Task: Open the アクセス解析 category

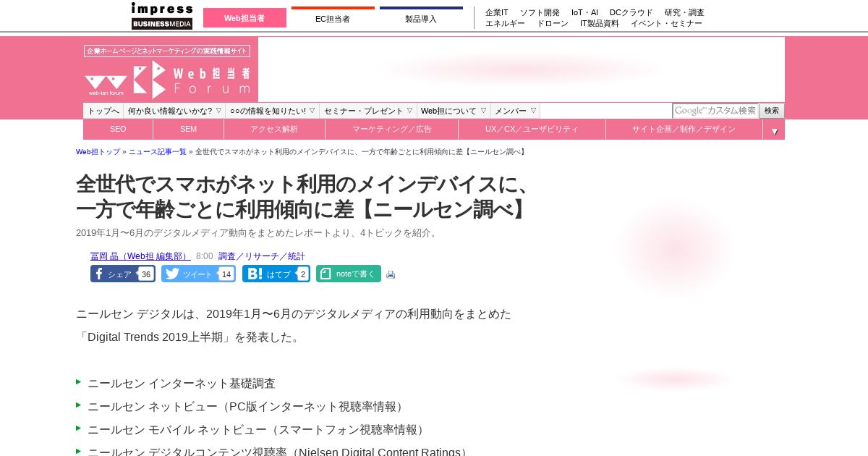Action: (274, 130)
